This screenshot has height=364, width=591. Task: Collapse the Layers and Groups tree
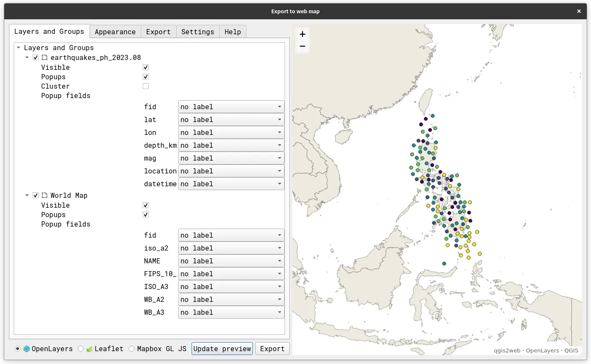tap(18, 48)
